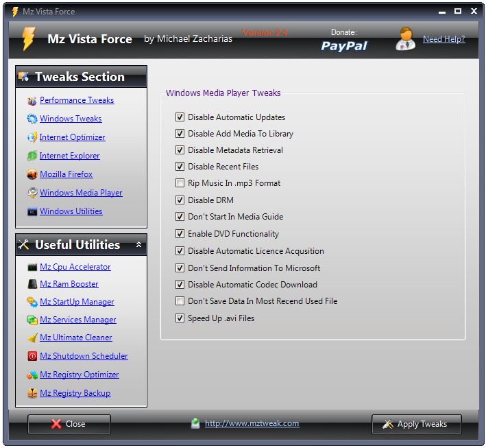This screenshot has width=486, height=448.
Task: Launch Mz Cpu Accelerator link
Action: click(75, 267)
